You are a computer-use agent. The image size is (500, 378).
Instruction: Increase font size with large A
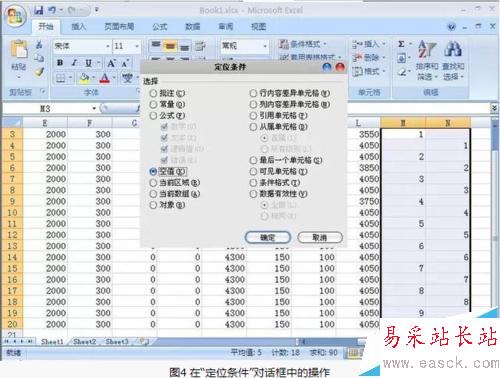(111, 63)
